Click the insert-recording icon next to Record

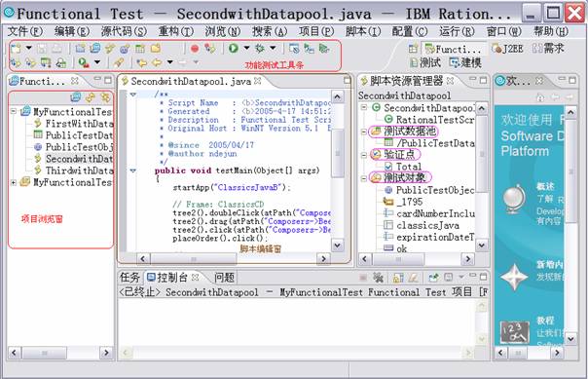[210, 49]
